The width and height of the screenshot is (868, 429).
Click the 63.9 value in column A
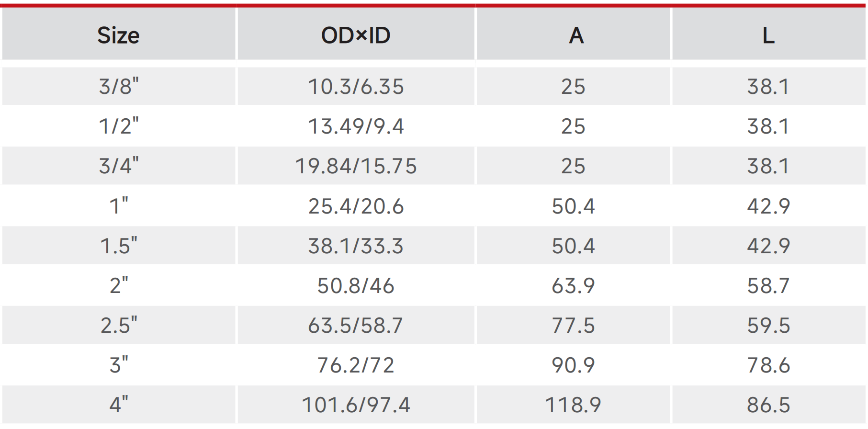573,286
